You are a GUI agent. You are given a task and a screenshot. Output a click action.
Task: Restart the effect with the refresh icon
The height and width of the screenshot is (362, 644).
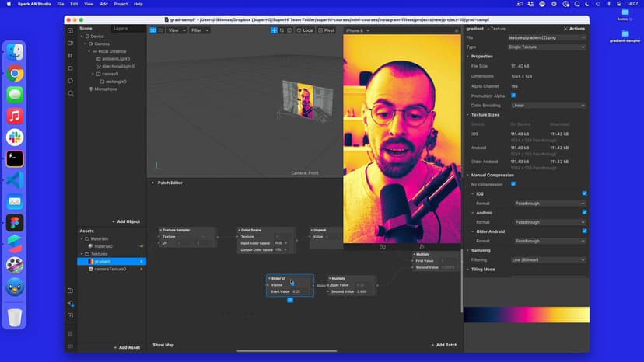pyautogui.click(x=70, y=81)
